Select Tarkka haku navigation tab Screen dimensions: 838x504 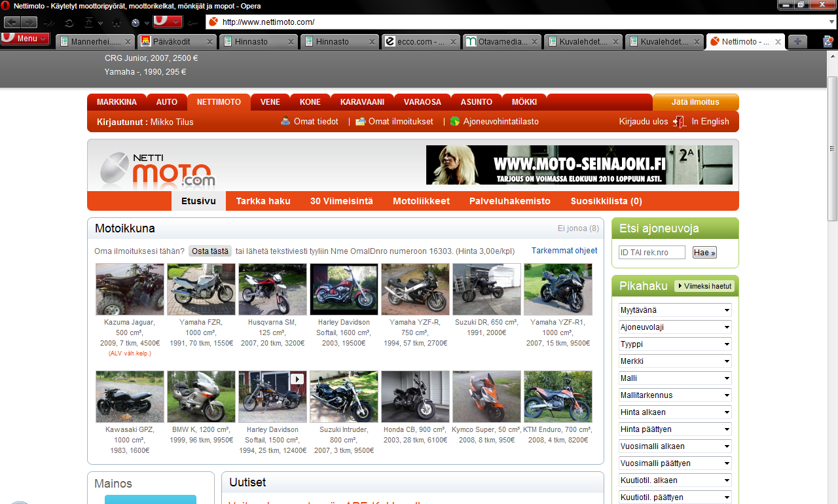pyautogui.click(x=263, y=201)
